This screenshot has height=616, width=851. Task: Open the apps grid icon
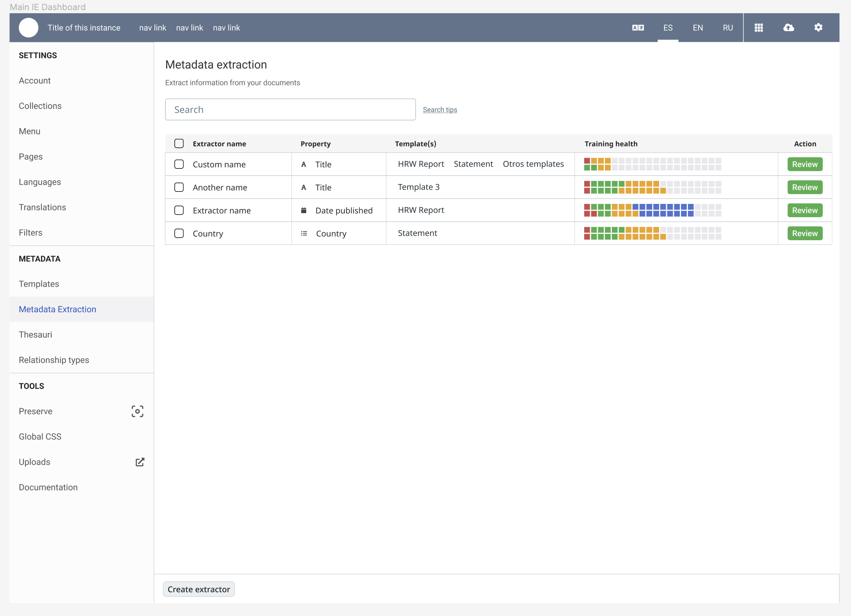point(758,28)
